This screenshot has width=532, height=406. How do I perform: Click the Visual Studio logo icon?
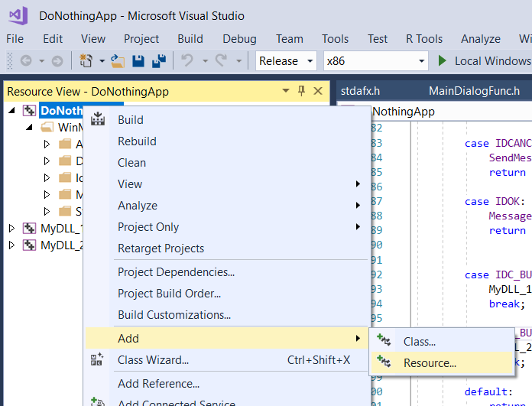pyautogui.click(x=18, y=15)
